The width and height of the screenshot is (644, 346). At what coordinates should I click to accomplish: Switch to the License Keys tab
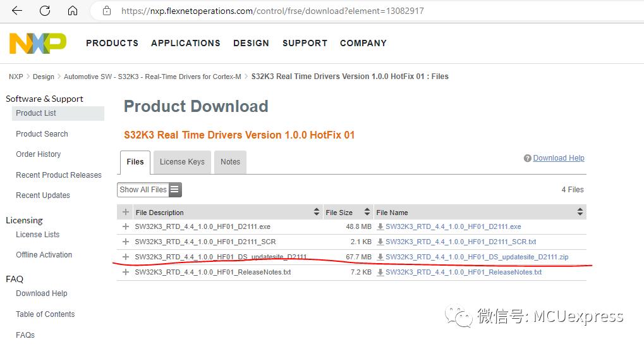coord(182,162)
